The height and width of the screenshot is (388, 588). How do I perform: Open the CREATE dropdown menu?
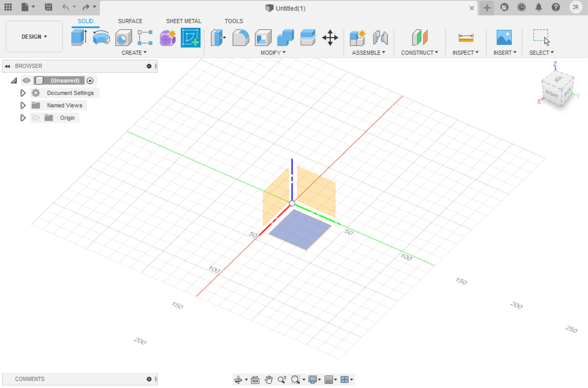tap(134, 53)
